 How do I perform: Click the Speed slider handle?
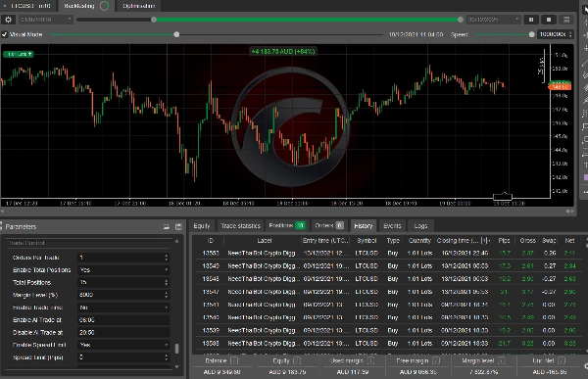click(531, 34)
